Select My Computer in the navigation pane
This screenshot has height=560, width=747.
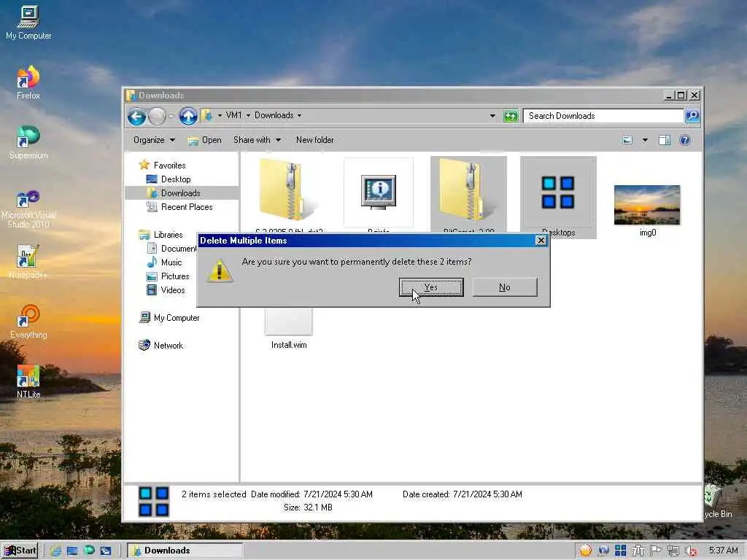click(169, 318)
